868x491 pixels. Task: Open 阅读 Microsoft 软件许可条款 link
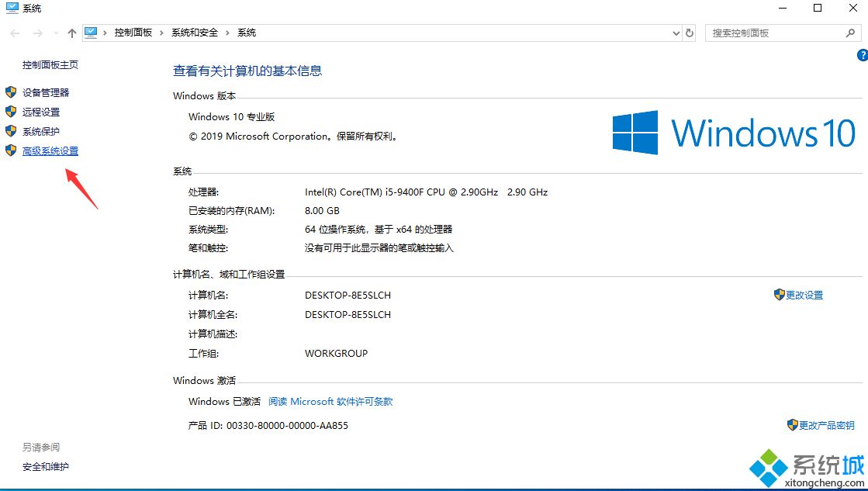coord(330,401)
